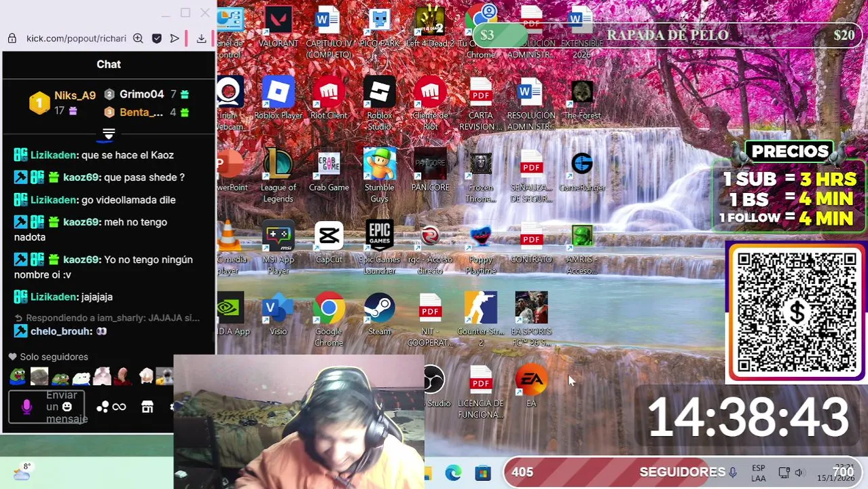The width and height of the screenshot is (868, 489).
Task: Open the SEÑALIZA PDF document
Action: point(531,177)
